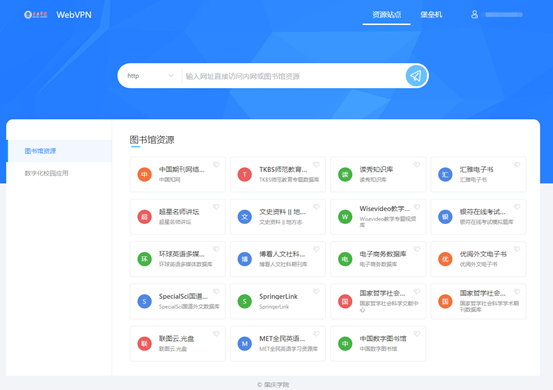Switch to the 堡垒机 tab
This screenshot has width=553, height=390.
[x=431, y=14]
